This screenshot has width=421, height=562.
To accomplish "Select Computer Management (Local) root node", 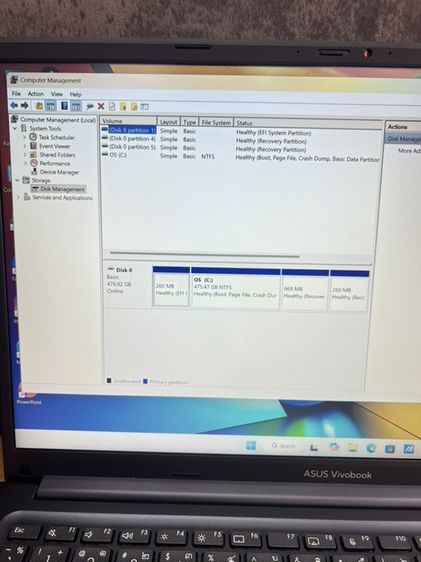I will click(58, 120).
